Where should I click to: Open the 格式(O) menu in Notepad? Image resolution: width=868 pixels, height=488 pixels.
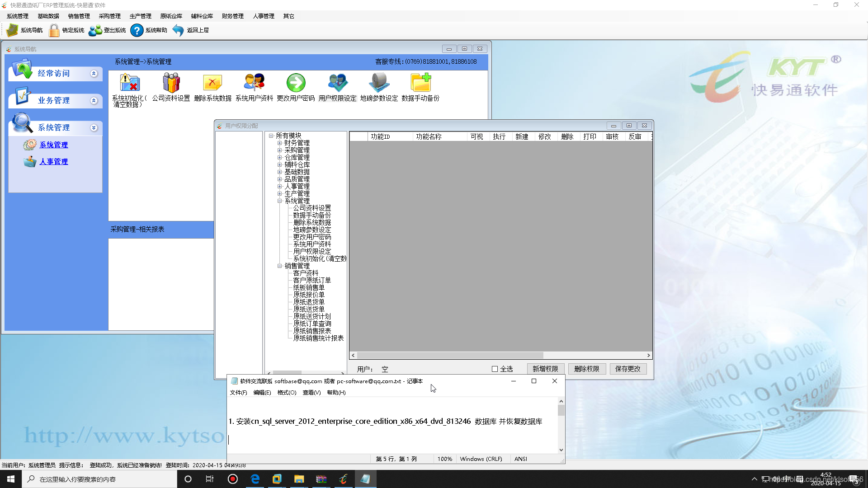287,393
